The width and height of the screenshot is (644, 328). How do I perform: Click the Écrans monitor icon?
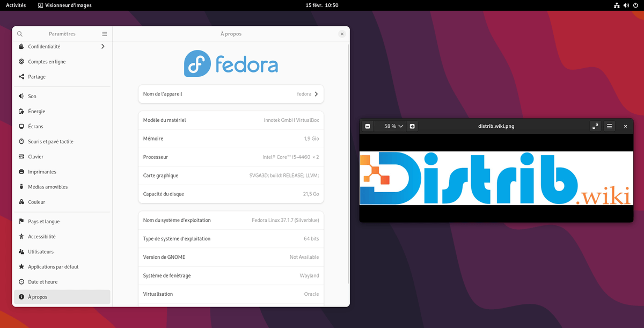[21, 126]
